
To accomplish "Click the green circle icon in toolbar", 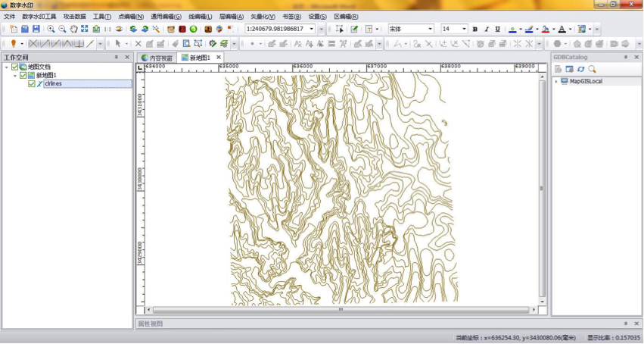I will (194, 29).
